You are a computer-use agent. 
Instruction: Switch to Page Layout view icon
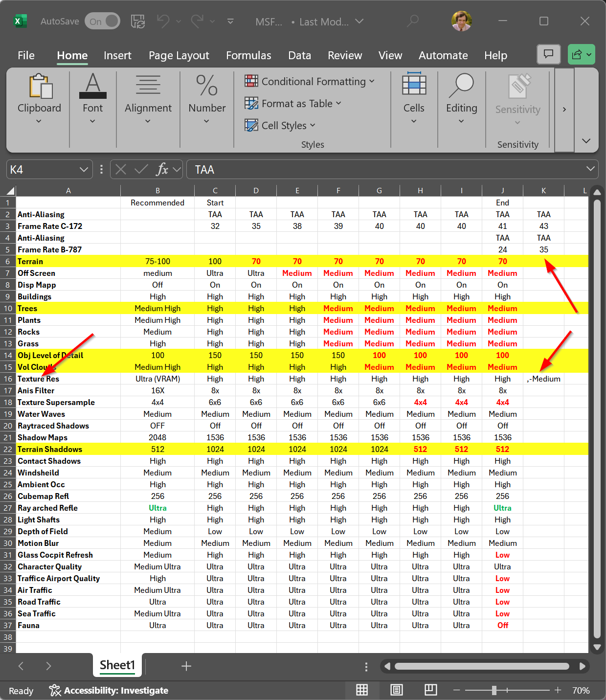[397, 690]
